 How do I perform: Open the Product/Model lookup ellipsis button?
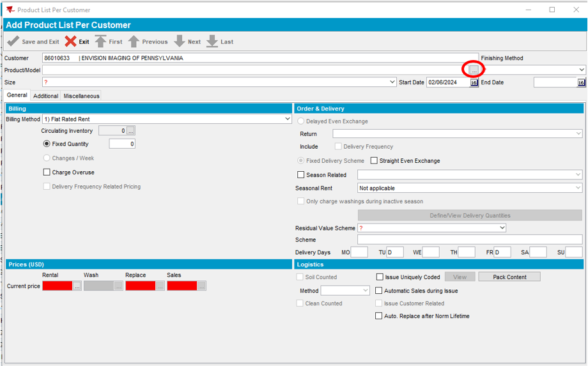click(474, 70)
